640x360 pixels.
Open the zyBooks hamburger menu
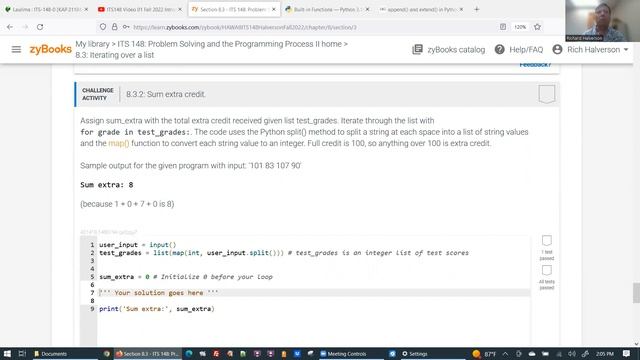[x=16, y=49]
